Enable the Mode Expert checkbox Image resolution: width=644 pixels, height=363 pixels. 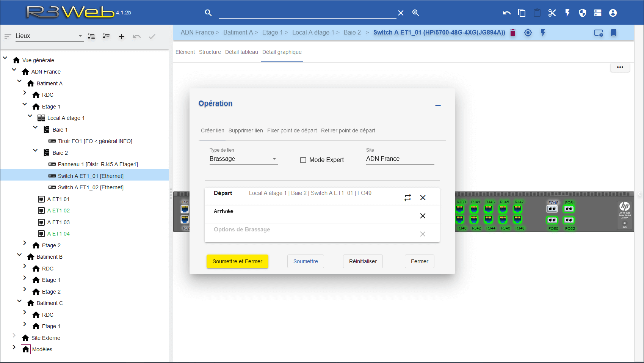[303, 160]
